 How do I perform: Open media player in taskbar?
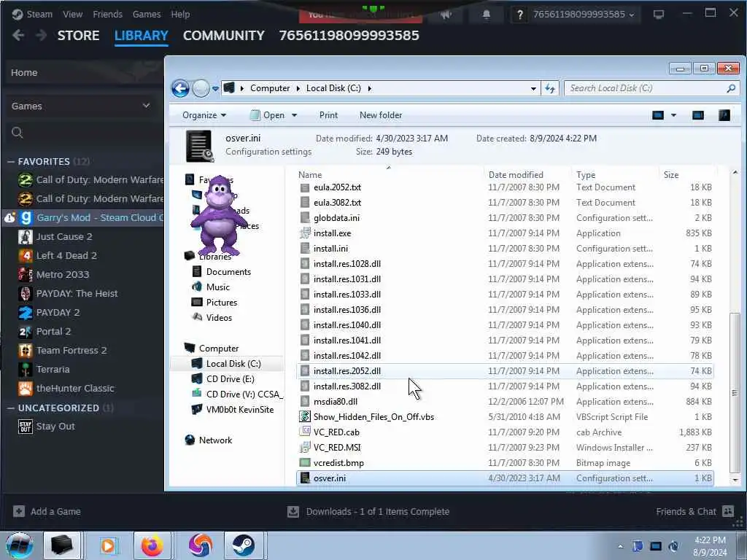click(108, 545)
